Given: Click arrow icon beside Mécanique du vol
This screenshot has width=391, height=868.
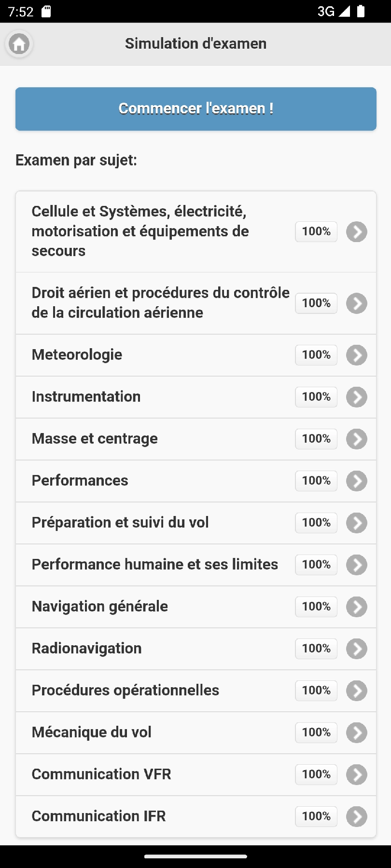Looking at the screenshot, I should [x=357, y=733].
